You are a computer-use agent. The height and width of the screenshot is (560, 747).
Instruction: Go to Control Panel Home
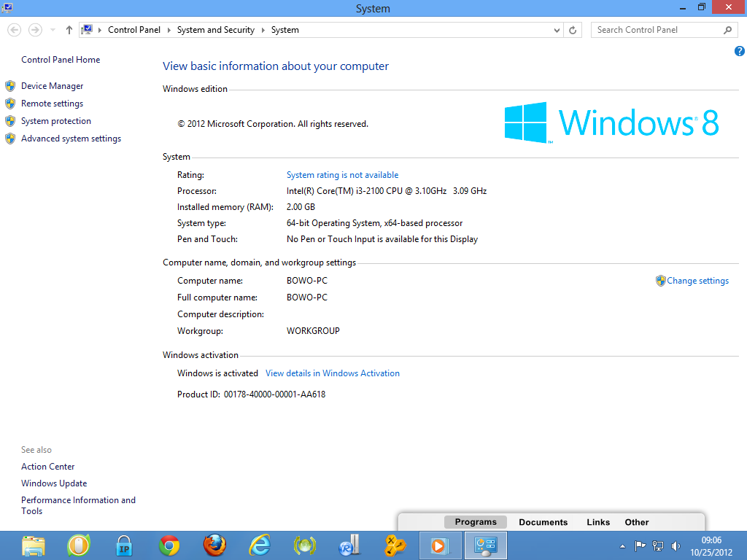pos(61,60)
